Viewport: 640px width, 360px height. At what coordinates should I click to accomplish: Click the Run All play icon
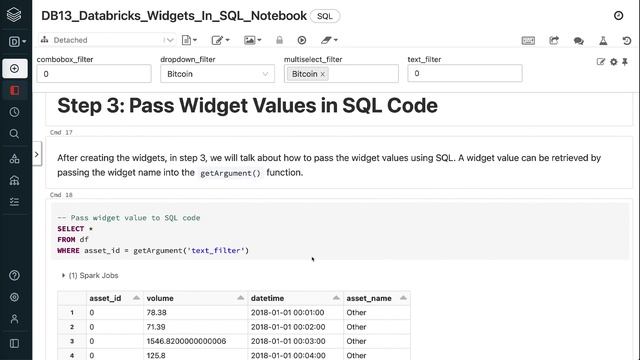point(302,40)
